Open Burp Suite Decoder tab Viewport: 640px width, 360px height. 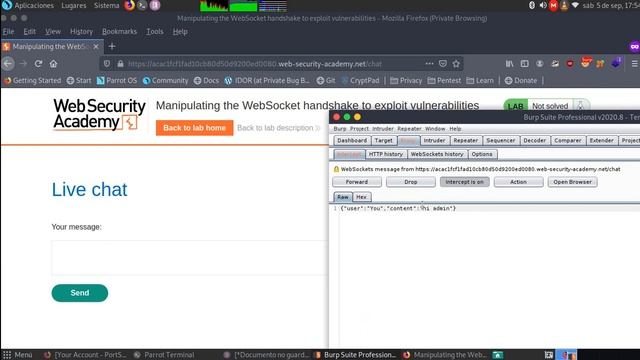(x=534, y=140)
